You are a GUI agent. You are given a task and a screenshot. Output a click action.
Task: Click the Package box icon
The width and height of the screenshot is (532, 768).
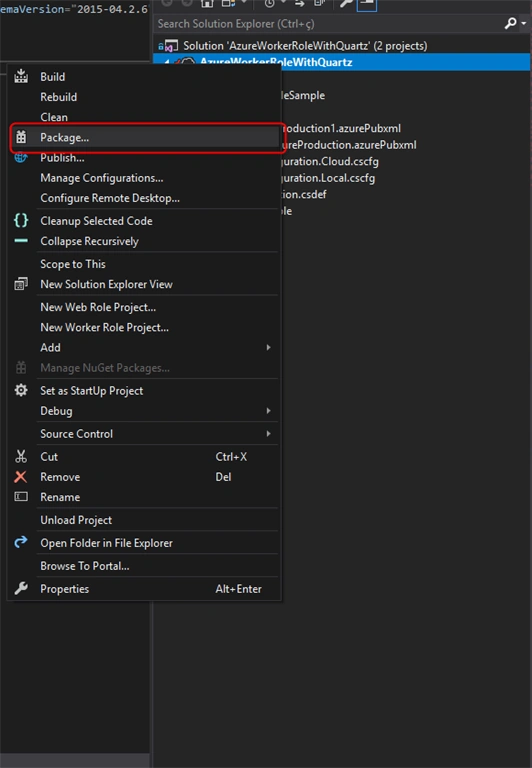(x=21, y=137)
